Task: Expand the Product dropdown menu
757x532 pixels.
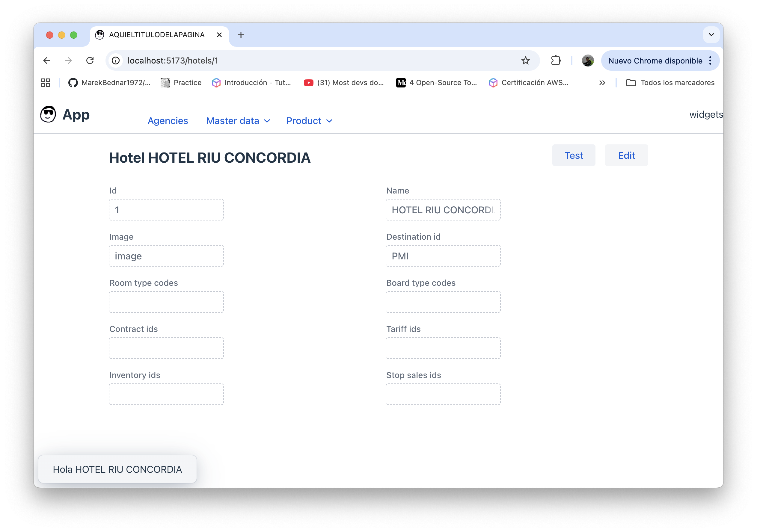Action: tap(309, 121)
